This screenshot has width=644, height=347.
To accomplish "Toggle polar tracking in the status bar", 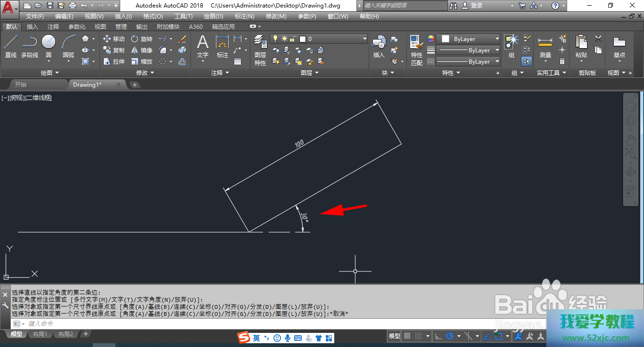I will point(450,336).
